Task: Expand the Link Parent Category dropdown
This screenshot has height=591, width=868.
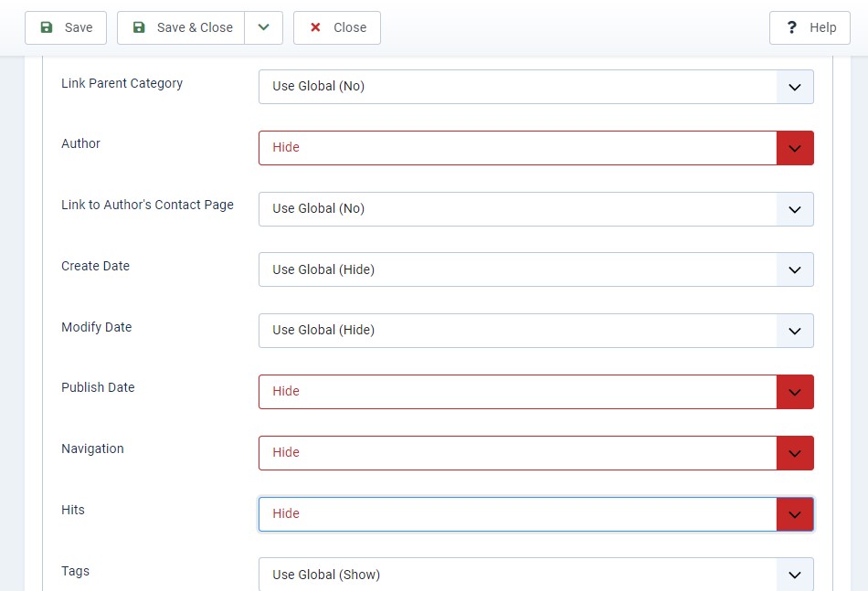Action: (x=535, y=87)
